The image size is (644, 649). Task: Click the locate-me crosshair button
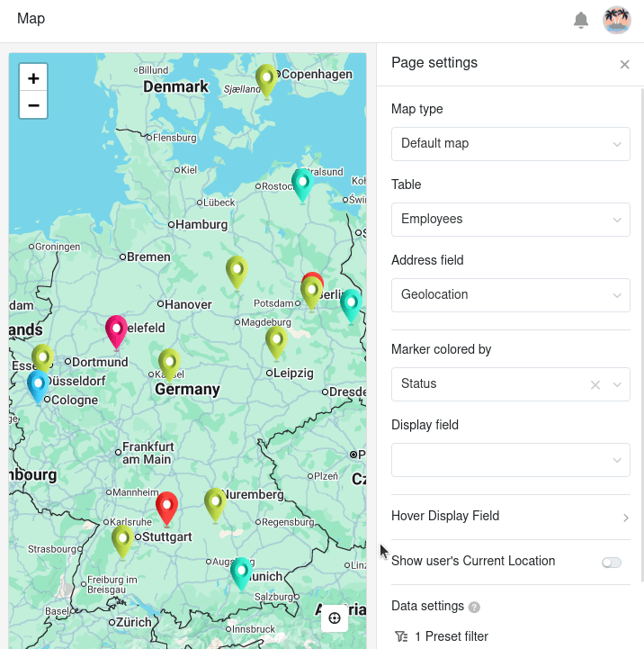335,617
